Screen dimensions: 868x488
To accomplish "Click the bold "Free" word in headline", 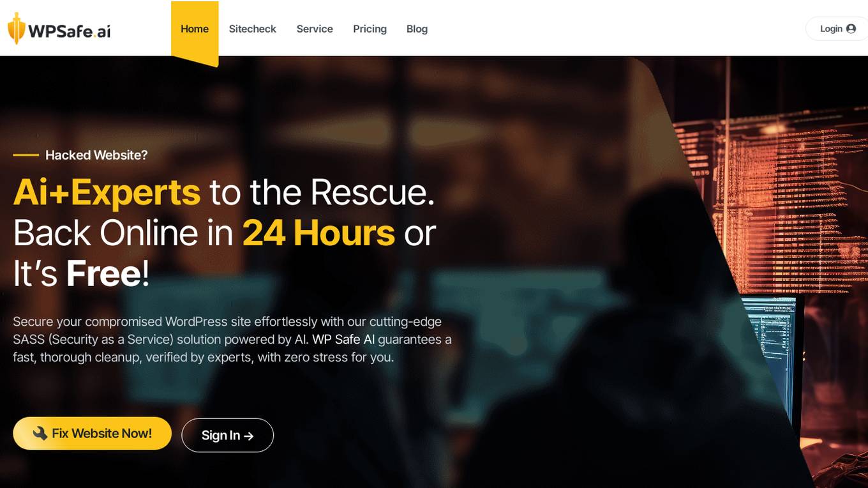I will click(103, 273).
